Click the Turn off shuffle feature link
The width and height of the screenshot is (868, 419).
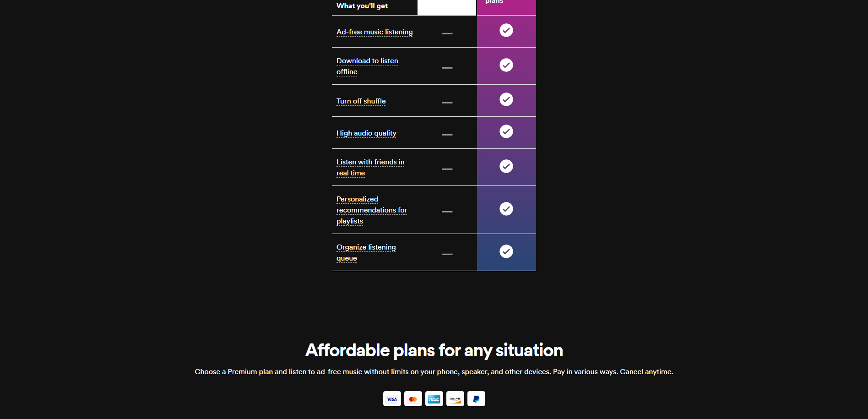pyautogui.click(x=361, y=101)
